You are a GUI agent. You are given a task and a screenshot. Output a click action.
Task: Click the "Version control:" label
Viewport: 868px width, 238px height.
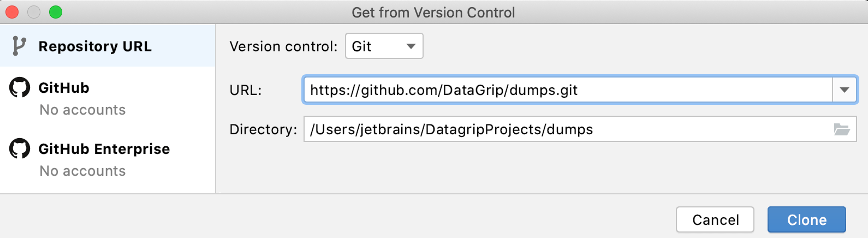point(283,46)
